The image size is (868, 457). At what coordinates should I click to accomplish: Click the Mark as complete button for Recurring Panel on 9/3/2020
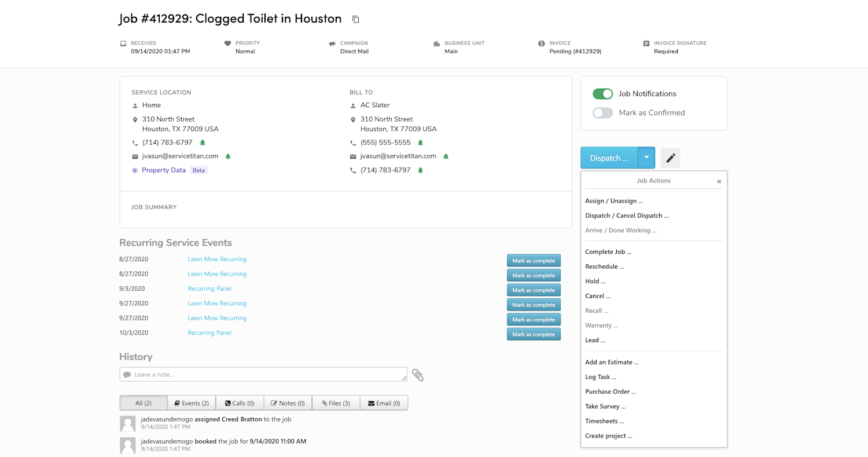(534, 290)
